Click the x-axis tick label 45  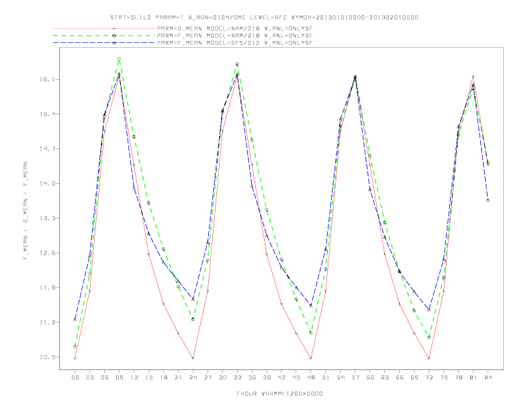coord(296,377)
